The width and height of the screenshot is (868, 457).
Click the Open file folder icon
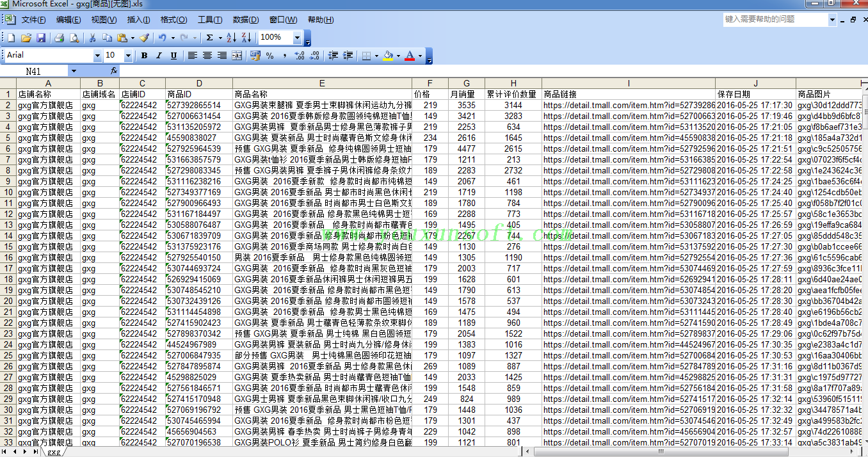coord(26,38)
